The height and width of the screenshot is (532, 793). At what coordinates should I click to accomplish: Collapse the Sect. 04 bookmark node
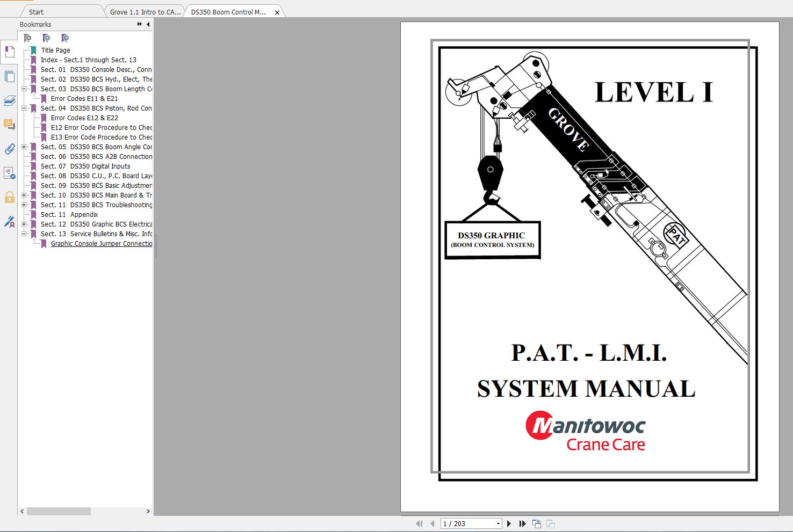(24, 108)
